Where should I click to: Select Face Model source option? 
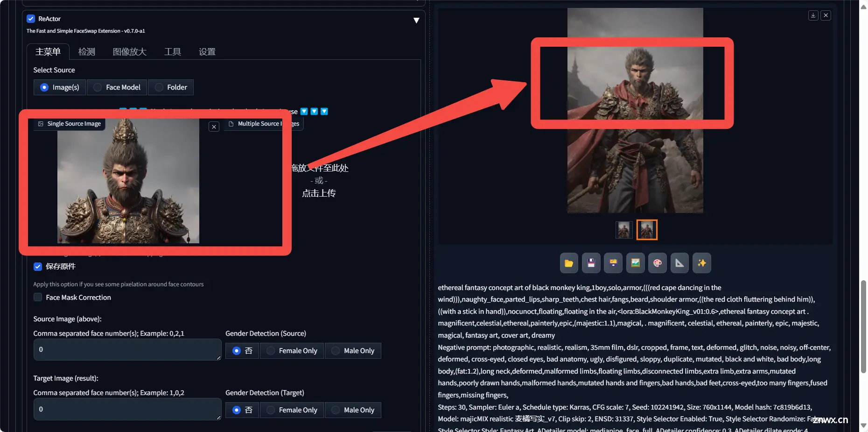click(117, 87)
